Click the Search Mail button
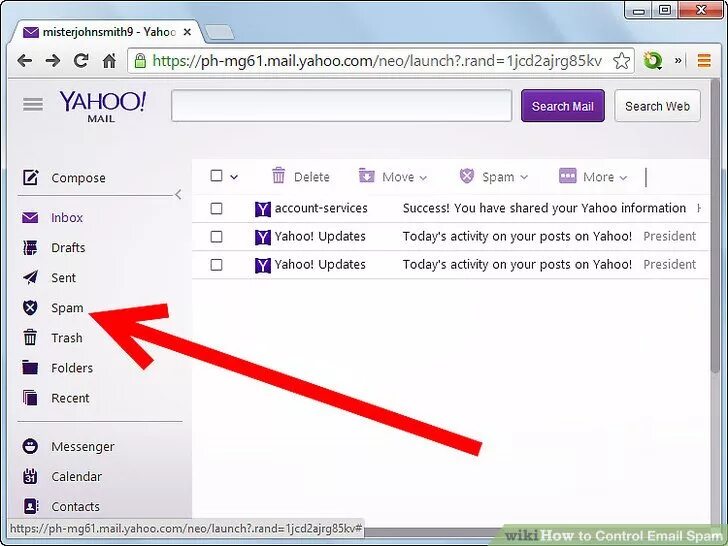728x546 pixels. coord(563,106)
